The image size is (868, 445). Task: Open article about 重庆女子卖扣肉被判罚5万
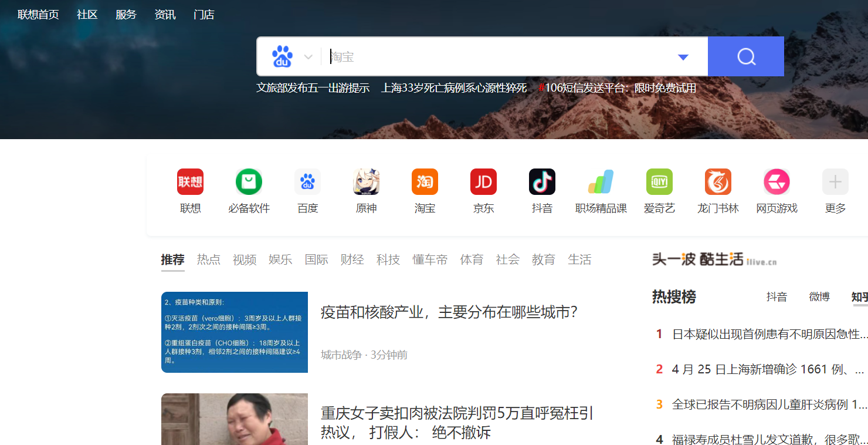pyautogui.click(x=457, y=423)
